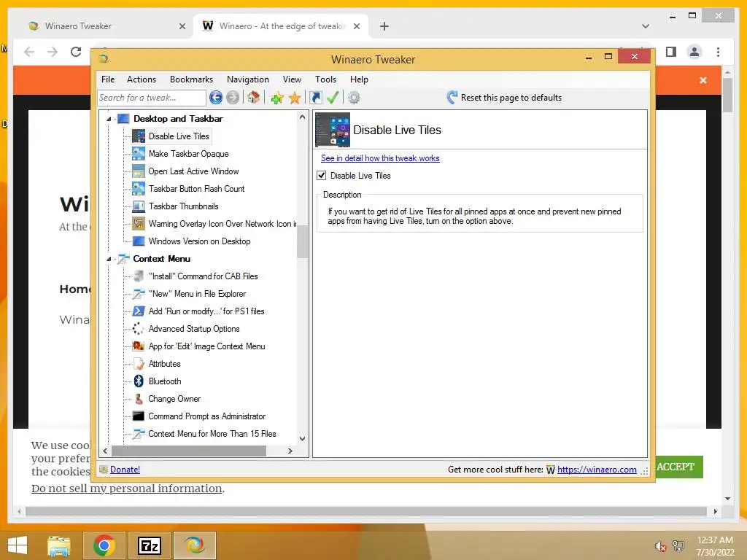This screenshot has width=747, height=560.
Task: Click the Search for a tweak field
Action: point(152,98)
